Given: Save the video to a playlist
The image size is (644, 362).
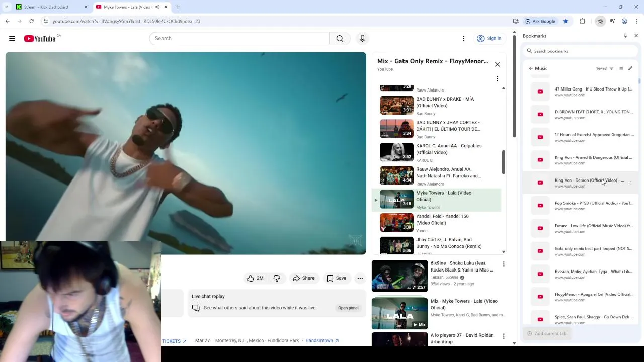Looking at the screenshot, I should [x=336, y=278].
